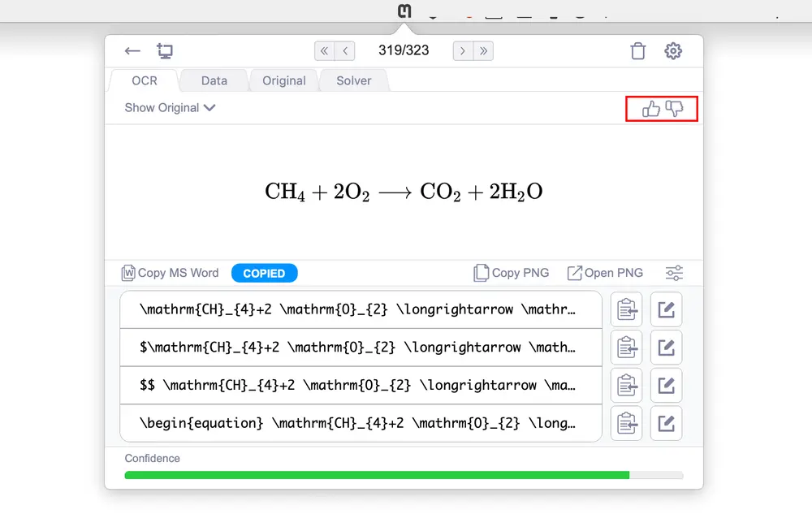Click Copy MS Word button

170,273
